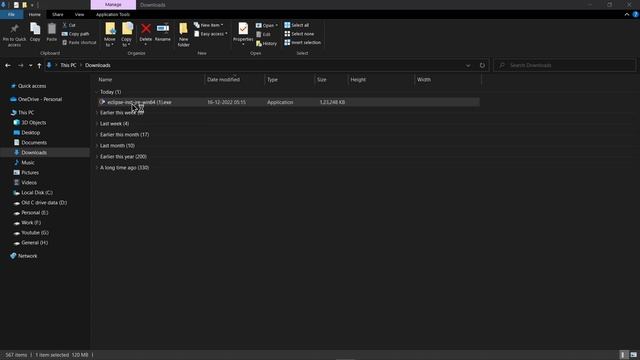
Task: Collapse the ribbon with the caret
Action: (627, 14)
